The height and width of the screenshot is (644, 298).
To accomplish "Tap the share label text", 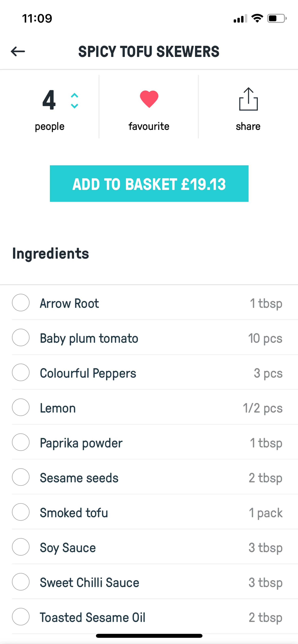I will [x=248, y=127].
